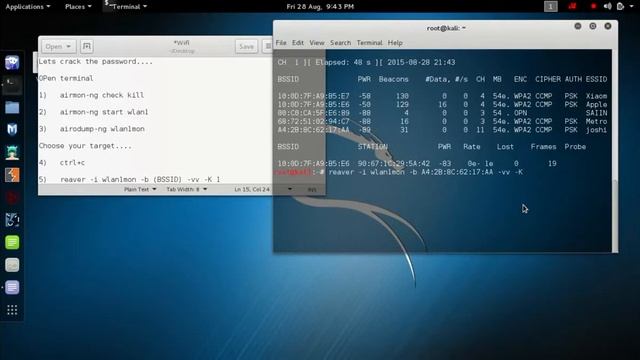Open terminal Edit menu
The width and height of the screenshot is (640, 360).
click(x=298, y=42)
